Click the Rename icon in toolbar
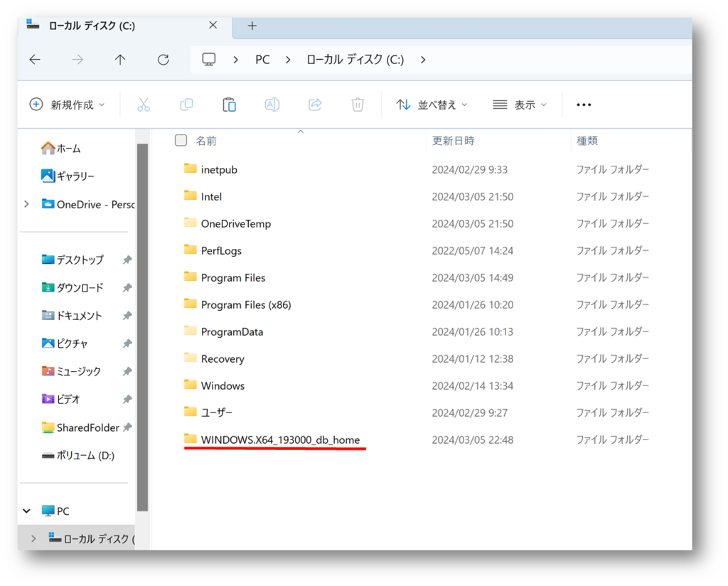 (272, 105)
